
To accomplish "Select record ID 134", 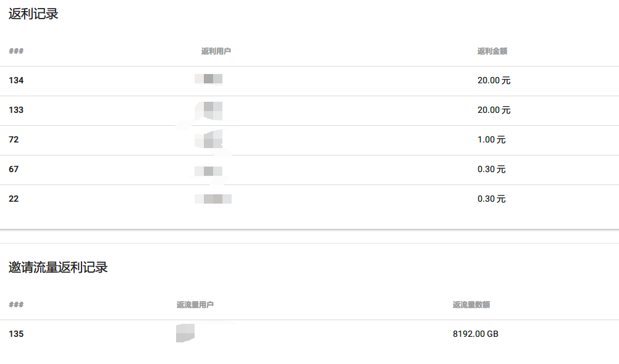I will click(x=16, y=81).
